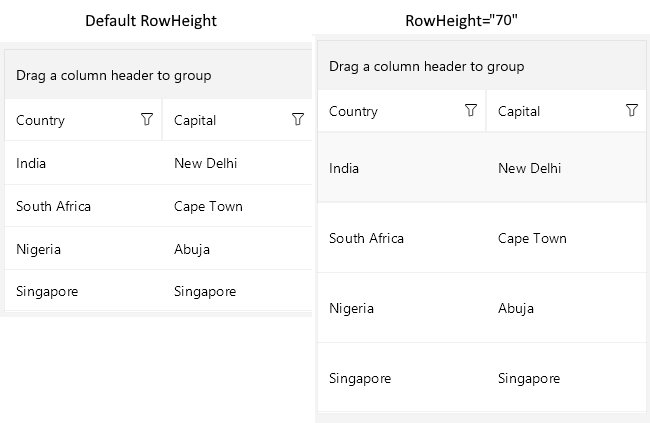This screenshot has height=423, width=650.
Task: Select the Cape Town cell in the larger grid
Action: (x=532, y=238)
